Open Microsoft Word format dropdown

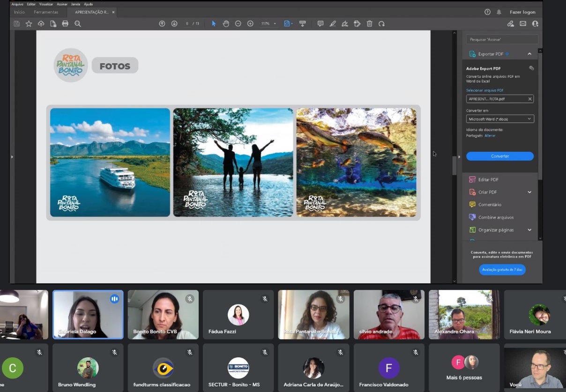tap(500, 119)
